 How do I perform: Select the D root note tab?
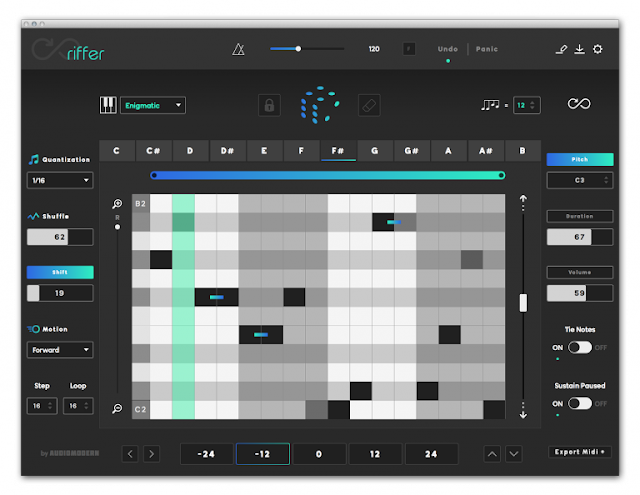tap(190, 151)
